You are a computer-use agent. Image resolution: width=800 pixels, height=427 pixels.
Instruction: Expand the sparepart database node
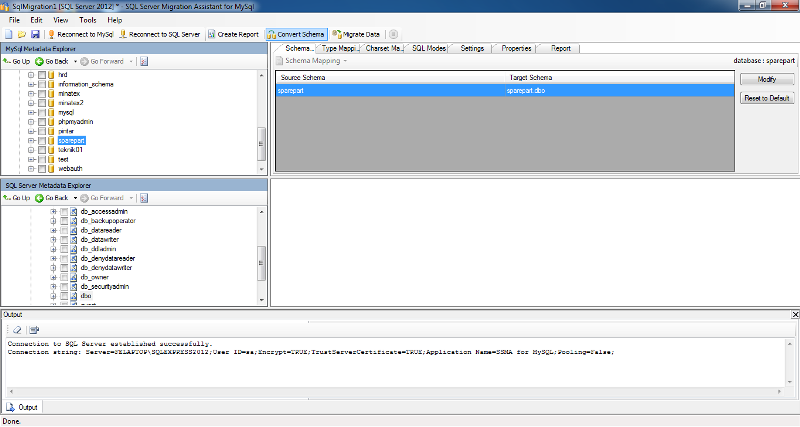[31, 141]
